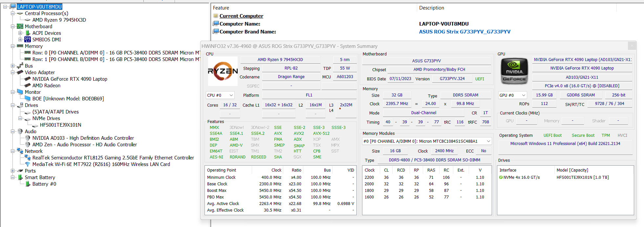Image resolution: width=644 pixels, height=227 pixels.
Task: Select memory Row: 0 CHANNEL A tree item
Action: (x=116, y=52)
